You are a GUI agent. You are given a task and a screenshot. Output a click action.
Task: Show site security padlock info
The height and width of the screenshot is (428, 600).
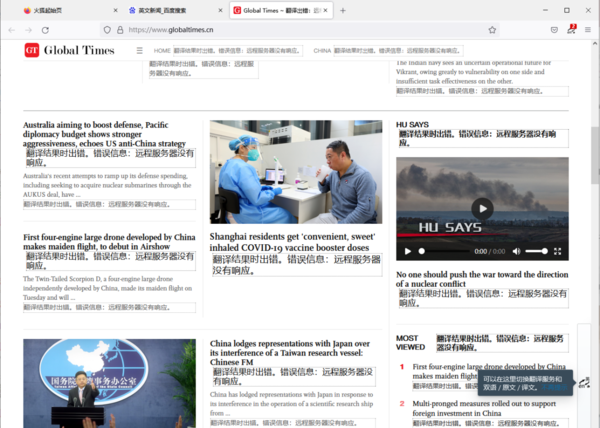(x=120, y=30)
